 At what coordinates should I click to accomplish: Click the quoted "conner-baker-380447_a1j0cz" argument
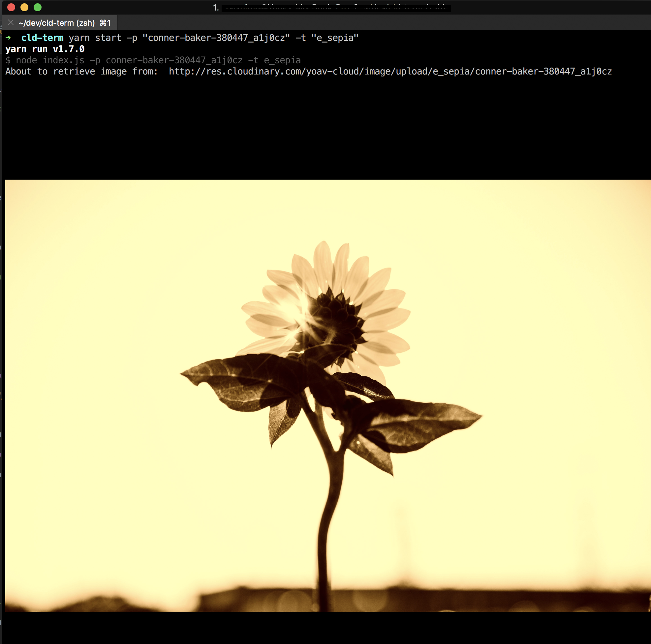pyautogui.click(x=216, y=38)
